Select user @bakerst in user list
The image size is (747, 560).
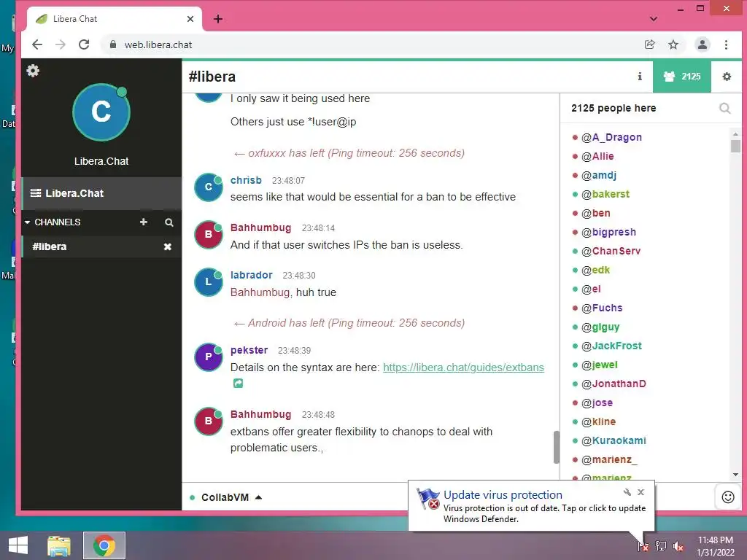605,194
